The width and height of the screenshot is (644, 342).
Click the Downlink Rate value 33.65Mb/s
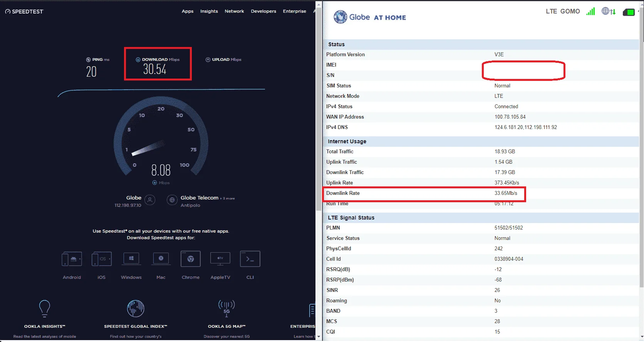[506, 193]
